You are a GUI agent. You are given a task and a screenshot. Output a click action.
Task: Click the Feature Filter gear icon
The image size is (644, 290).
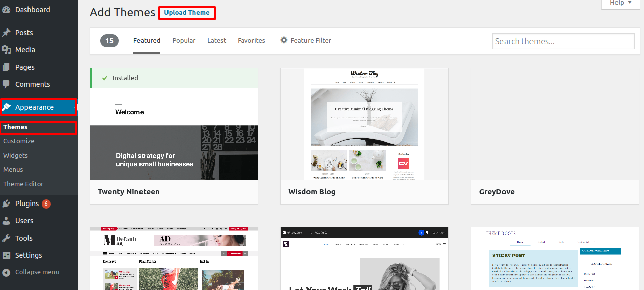click(284, 40)
